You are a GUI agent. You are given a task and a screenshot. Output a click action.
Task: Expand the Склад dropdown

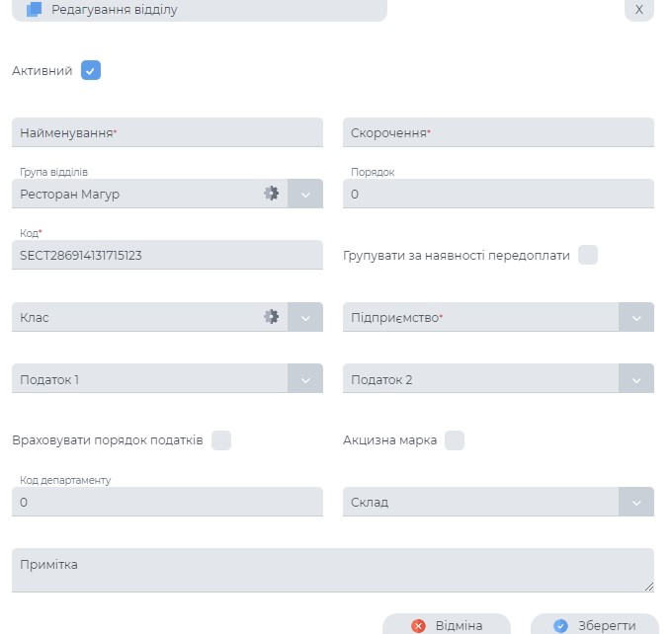pyautogui.click(x=636, y=502)
